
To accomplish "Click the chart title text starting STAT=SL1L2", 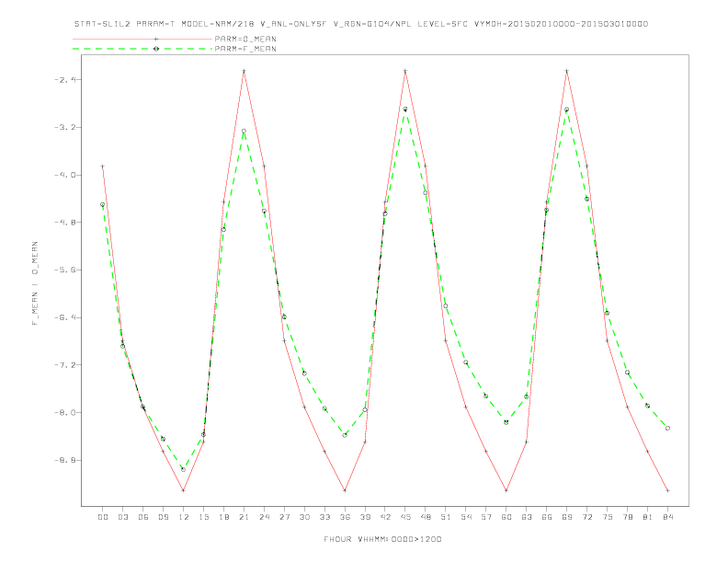I will click(361, 24).
